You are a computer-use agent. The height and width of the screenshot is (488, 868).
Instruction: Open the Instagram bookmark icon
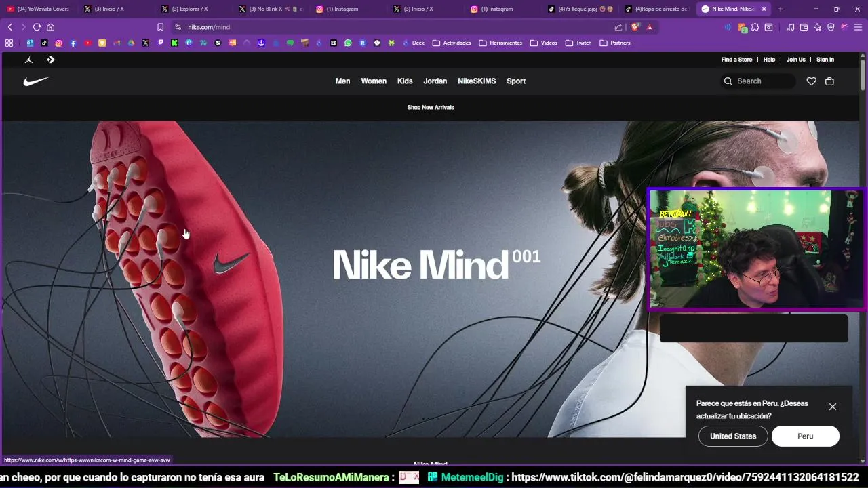58,43
